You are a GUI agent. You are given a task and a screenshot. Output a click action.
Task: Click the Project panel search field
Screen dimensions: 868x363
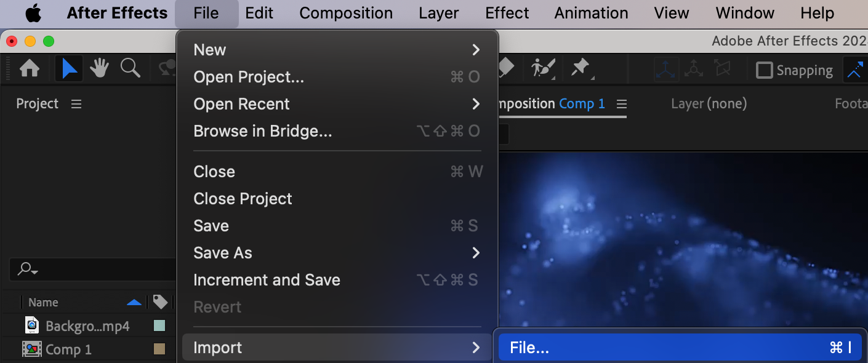pos(92,269)
